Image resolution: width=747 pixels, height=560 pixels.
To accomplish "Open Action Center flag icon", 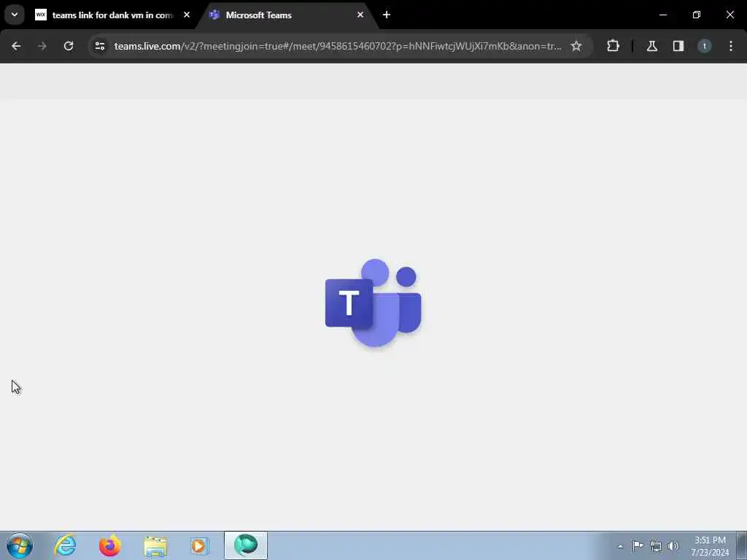I will click(x=638, y=545).
